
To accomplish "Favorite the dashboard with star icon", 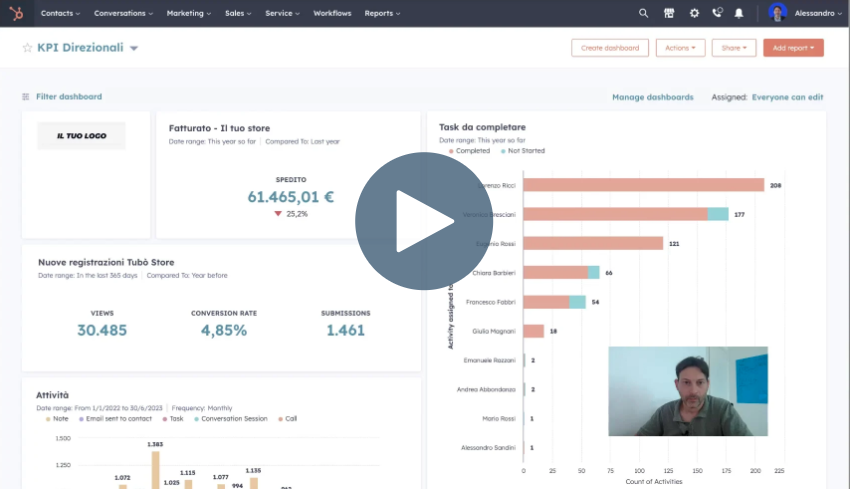I will coord(27,48).
